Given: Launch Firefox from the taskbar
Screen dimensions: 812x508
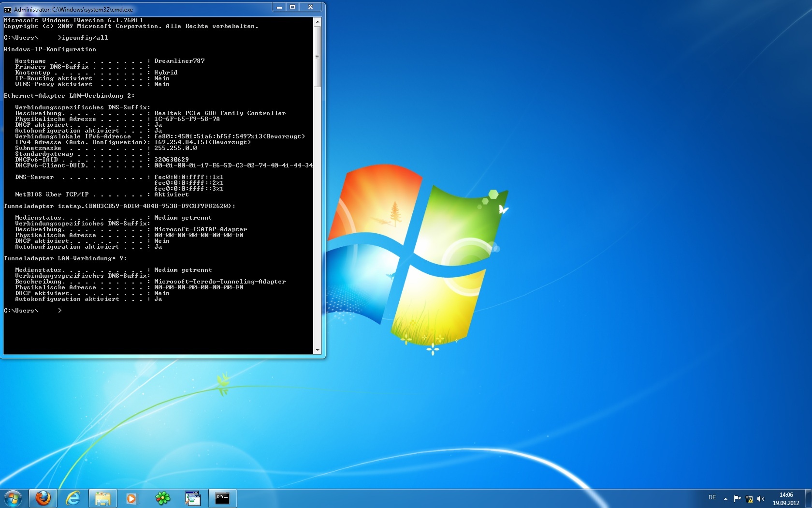Looking at the screenshot, I should (x=43, y=498).
